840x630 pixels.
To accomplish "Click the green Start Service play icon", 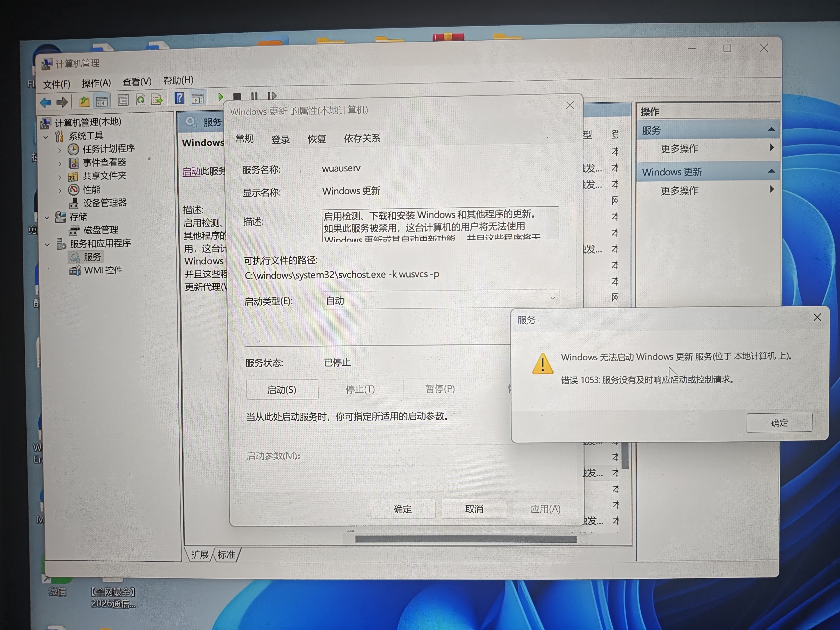I will (x=220, y=97).
